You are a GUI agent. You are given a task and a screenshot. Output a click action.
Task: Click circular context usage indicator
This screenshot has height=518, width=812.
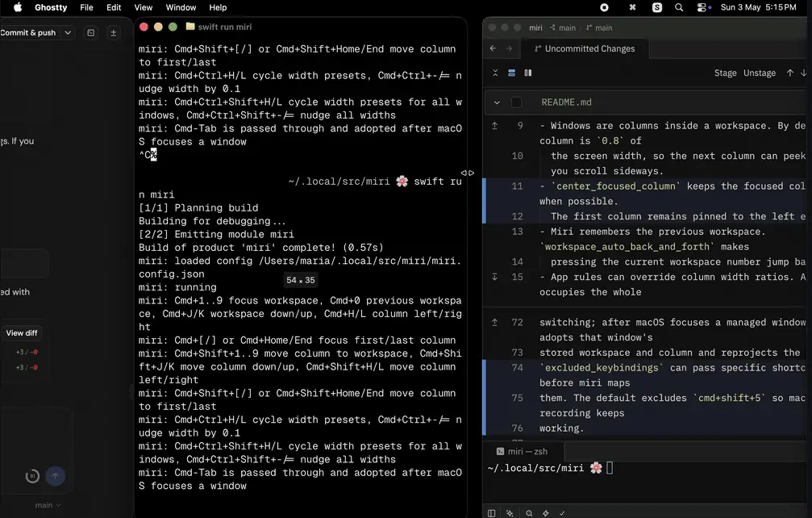[32, 476]
